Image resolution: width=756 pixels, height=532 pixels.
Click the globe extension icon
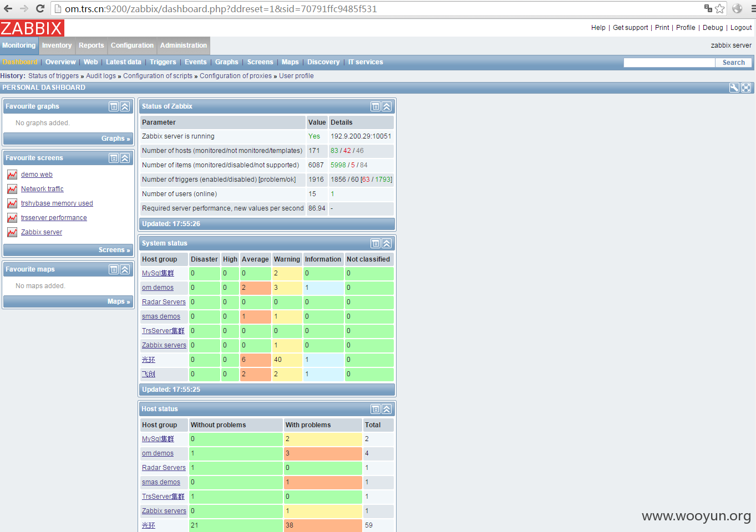pos(737,8)
